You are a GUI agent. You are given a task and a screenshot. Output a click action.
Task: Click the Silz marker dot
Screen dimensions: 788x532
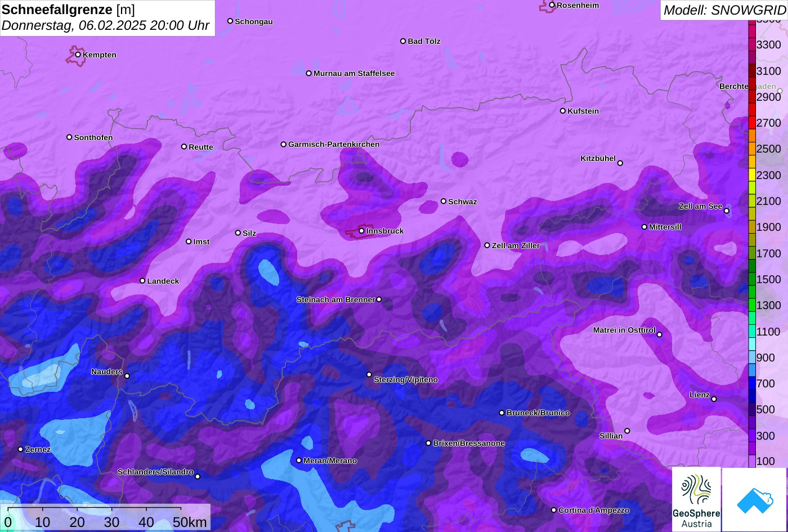[x=238, y=233]
